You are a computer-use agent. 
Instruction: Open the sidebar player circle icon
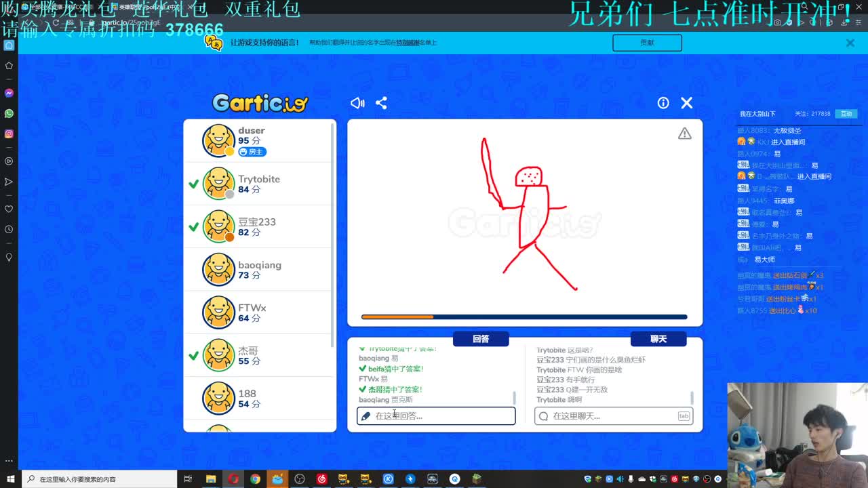(9, 161)
